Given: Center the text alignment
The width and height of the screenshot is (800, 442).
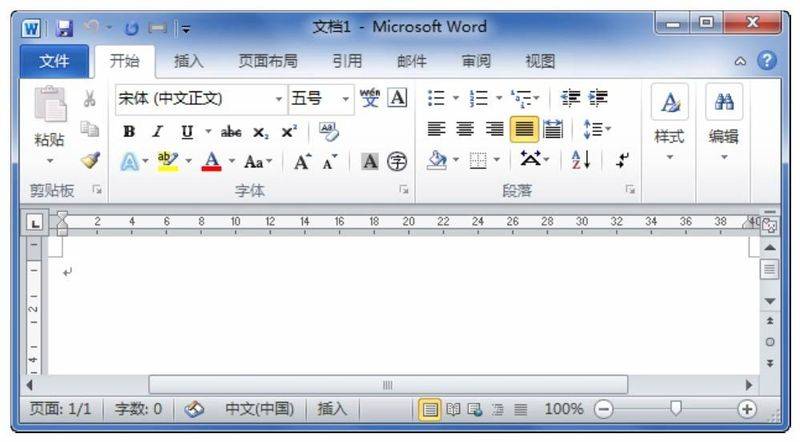Looking at the screenshot, I should [465, 129].
